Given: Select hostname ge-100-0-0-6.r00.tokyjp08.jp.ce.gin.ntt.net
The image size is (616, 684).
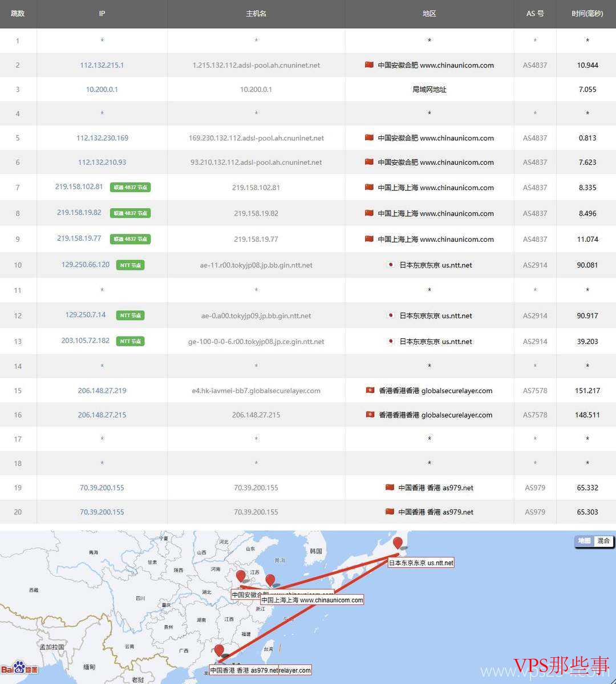Looking at the screenshot, I should tap(256, 341).
